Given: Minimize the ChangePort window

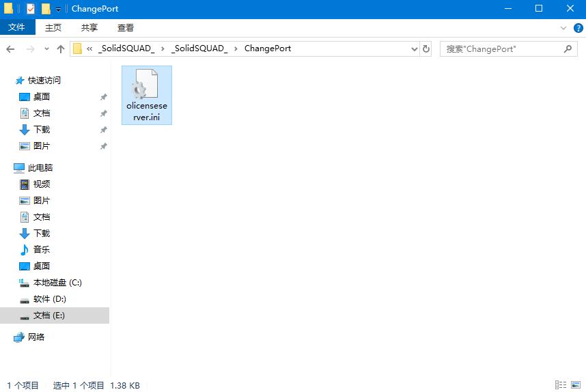Looking at the screenshot, I should coord(508,8).
